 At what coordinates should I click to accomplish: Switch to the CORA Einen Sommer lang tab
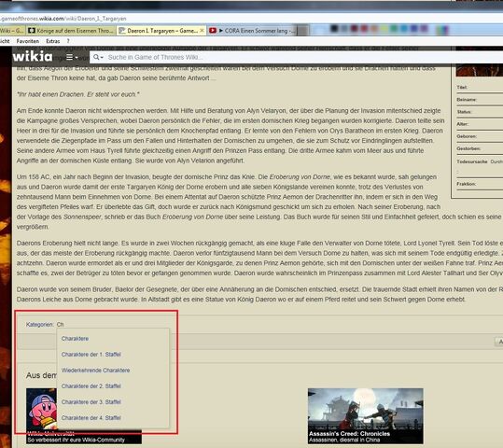click(x=253, y=31)
